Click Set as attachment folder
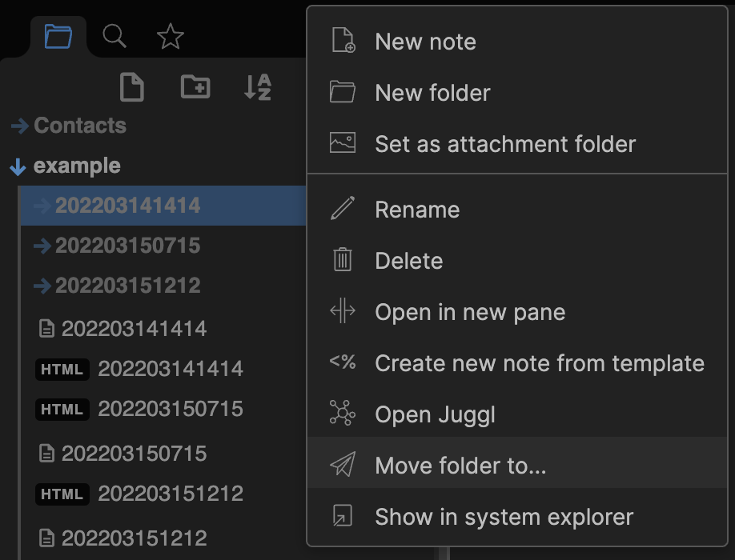 (x=505, y=144)
